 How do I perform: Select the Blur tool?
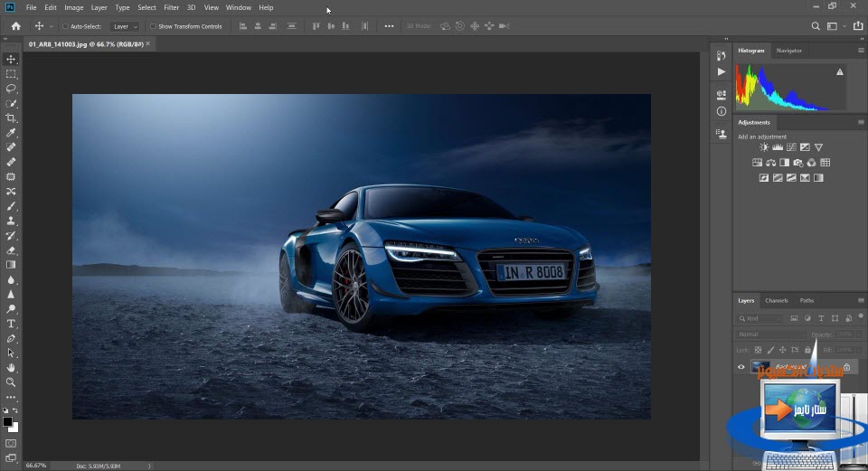11,279
